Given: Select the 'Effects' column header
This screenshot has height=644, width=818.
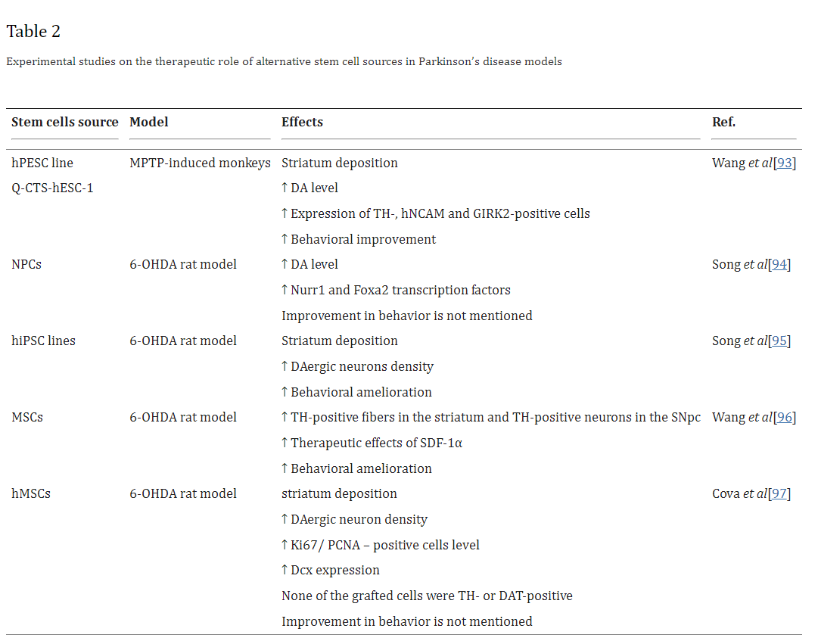Looking at the screenshot, I should point(302,122).
